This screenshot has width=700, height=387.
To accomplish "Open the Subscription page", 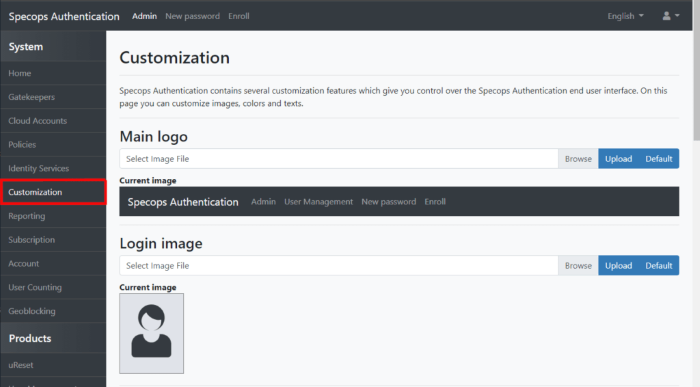I will (x=53, y=240).
